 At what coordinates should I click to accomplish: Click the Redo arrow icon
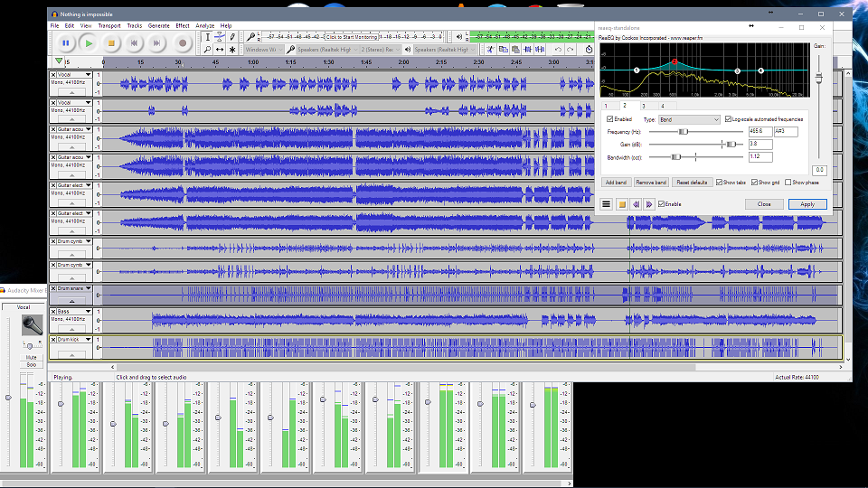(x=571, y=49)
